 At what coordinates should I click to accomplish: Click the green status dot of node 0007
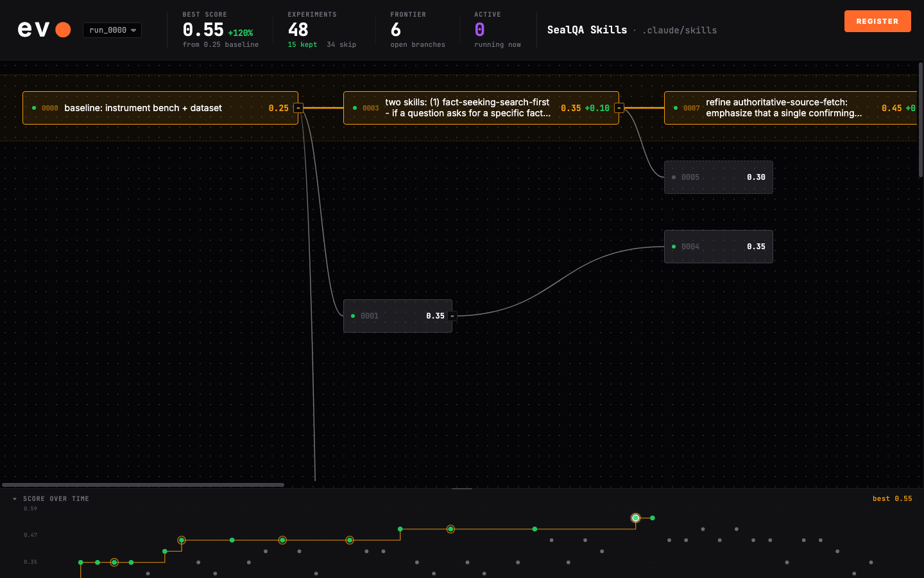[x=676, y=108]
